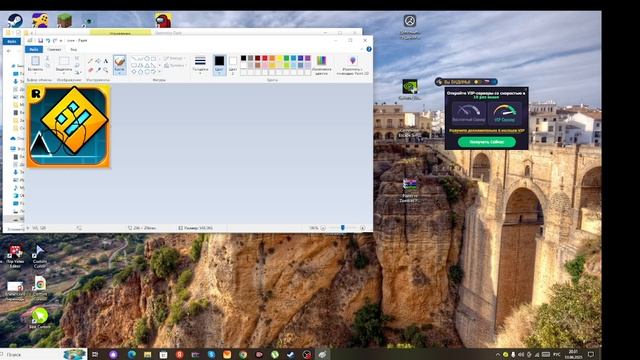Screen dimensions: 640x360
Task: Click the zoom slider handle in Paint status bar
Action: click(x=343, y=228)
